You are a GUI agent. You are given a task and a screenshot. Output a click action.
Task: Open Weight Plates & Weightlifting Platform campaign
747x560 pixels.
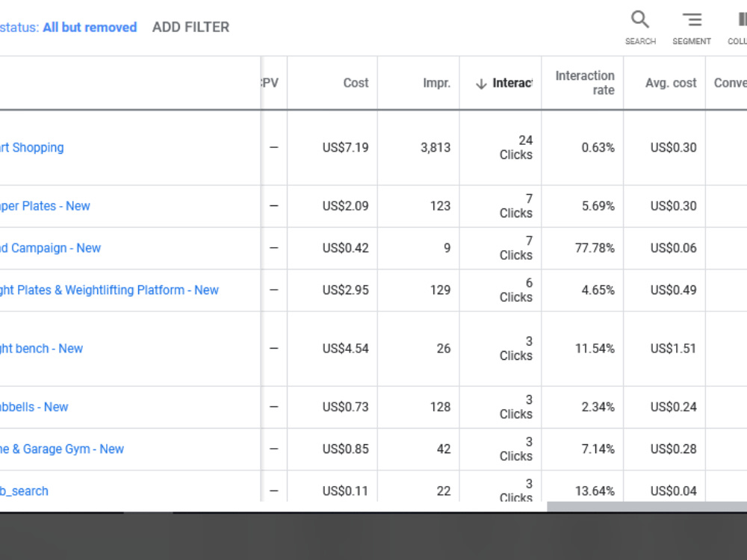click(109, 290)
